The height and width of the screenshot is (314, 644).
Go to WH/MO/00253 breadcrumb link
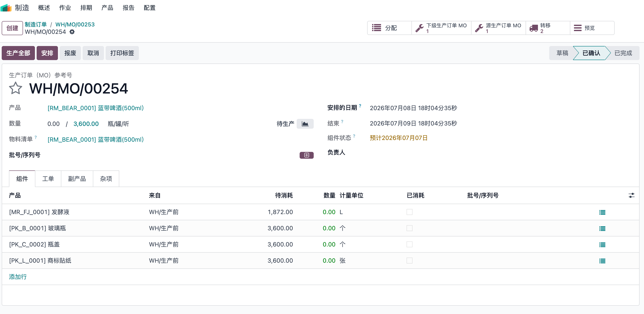[75, 24]
